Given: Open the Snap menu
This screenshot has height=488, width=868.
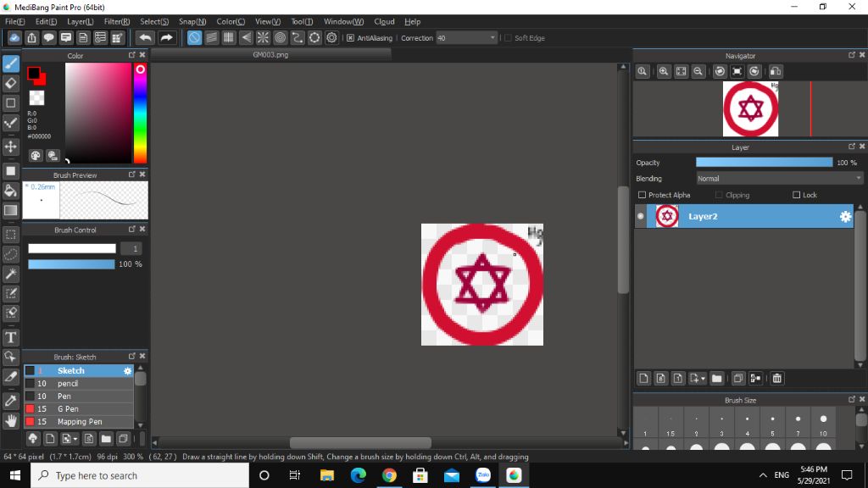Looking at the screenshot, I should click(192, 21).
